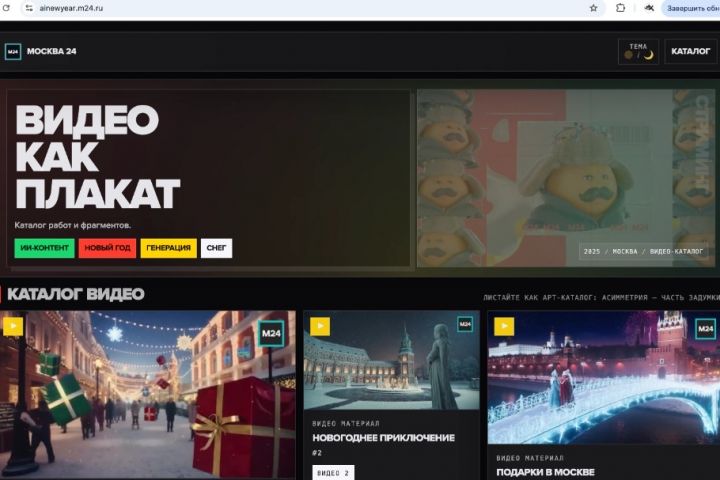Open the snowy palace statue thumbnail
Screen dimensions: 720x480
(x=392, y=361)
